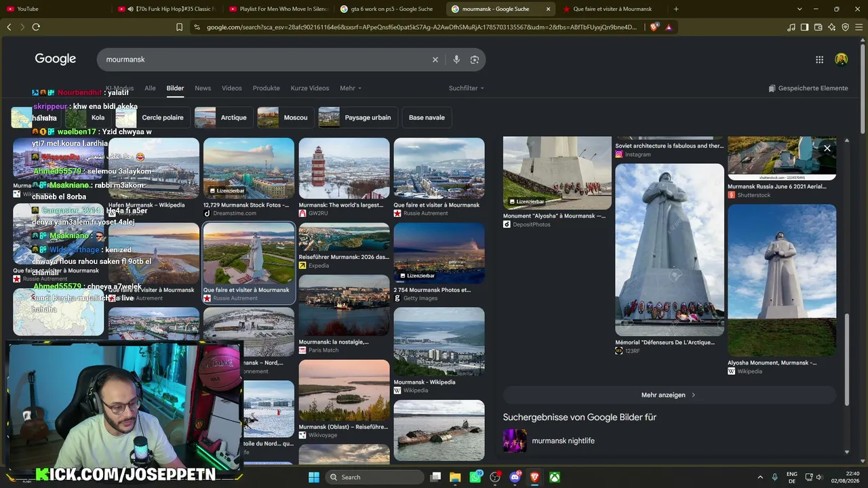868x488 pixels.
Task: Reload the current page
Action: [x=36, y=27]
